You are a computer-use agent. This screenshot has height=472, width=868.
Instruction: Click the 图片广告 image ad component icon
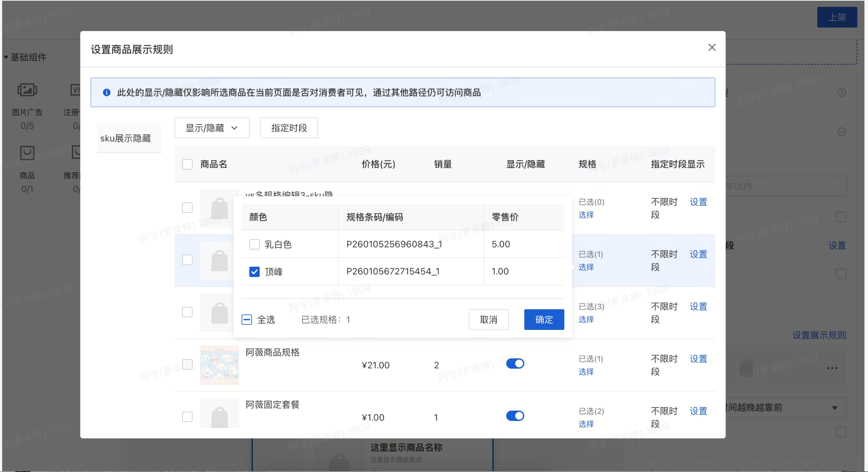point(27,90)
